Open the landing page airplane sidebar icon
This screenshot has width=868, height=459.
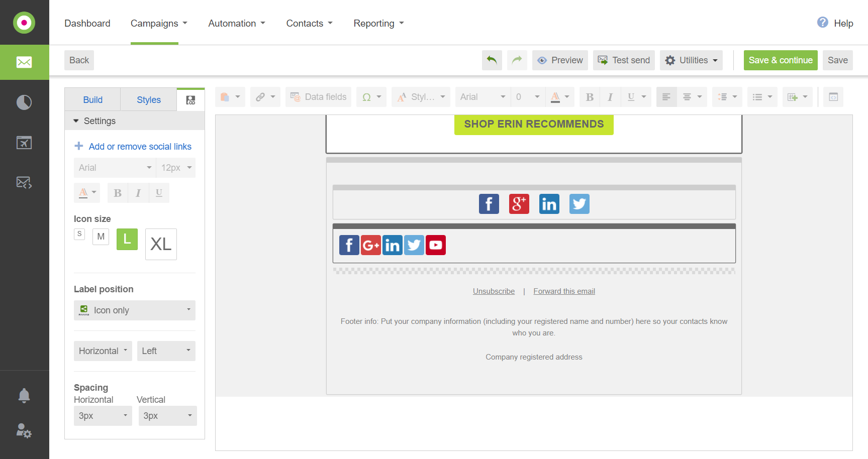tap(24, 143)
